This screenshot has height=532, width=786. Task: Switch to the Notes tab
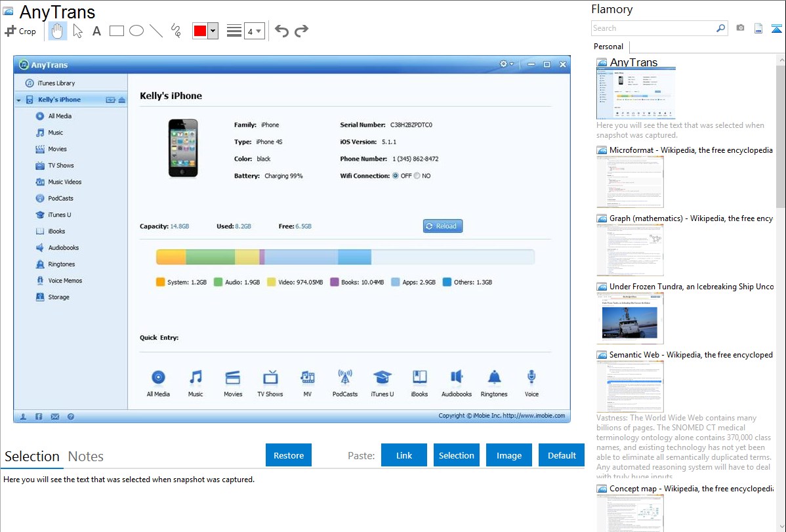[86, 457]
